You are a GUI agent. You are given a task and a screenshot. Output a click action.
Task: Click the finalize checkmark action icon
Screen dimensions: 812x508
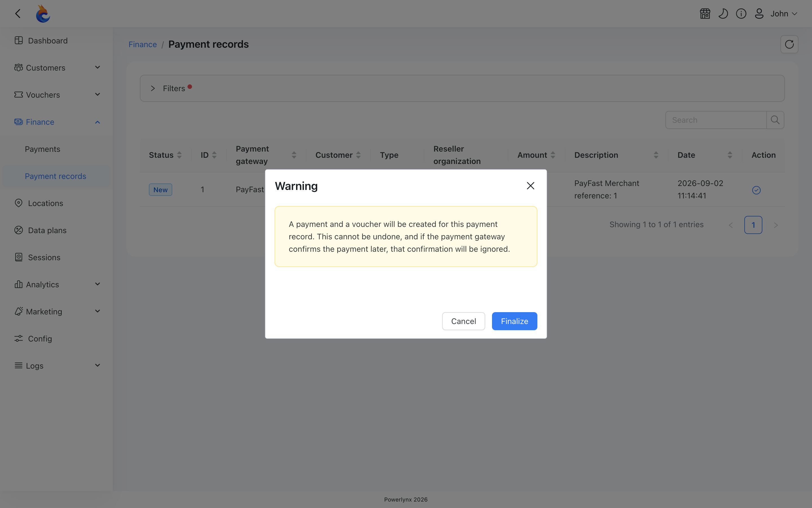point(756,190)
